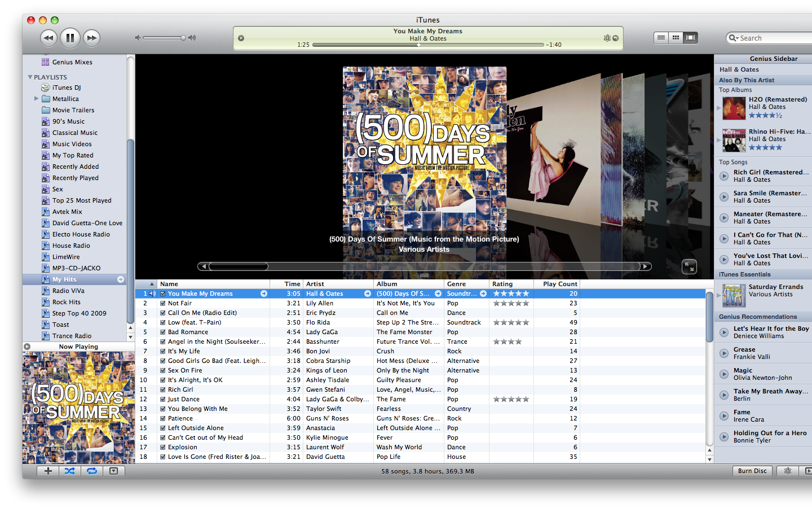Open Cover Flow in full screen
This screenshot has width=812, height=508.
pos(689,266)
